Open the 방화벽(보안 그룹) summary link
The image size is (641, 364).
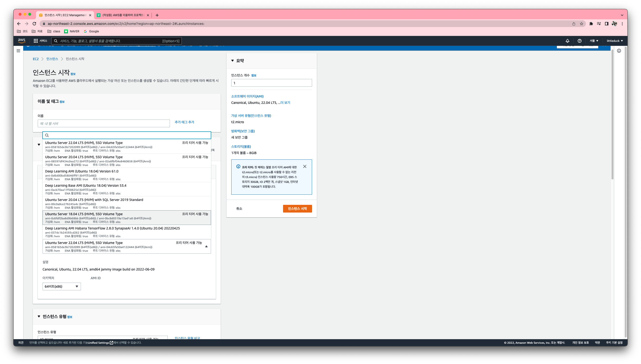coord(243,131)
